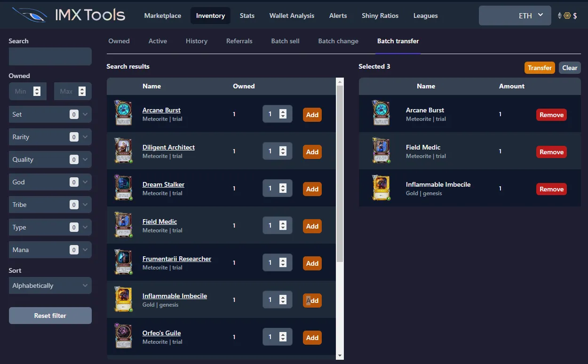Click the orange Transfer button
Image resolution: width=588 pixels, height=364 pixels.
[x=540, y=68]
